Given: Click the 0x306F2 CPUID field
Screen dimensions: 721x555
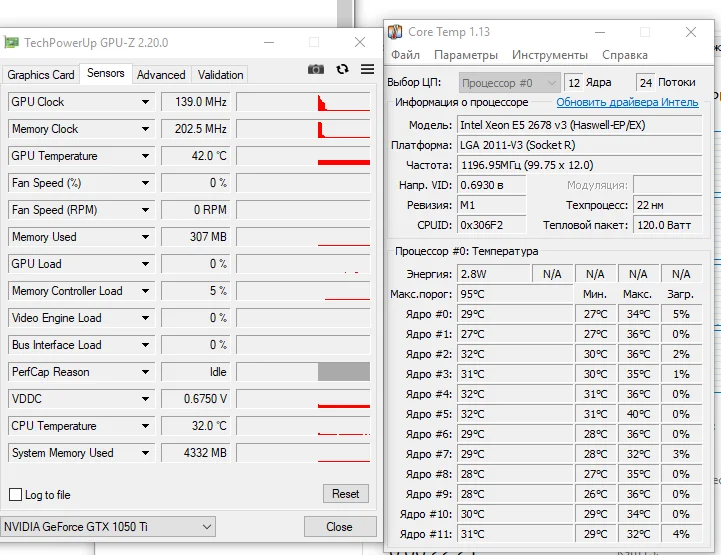Looking at the screenshot, I should [x=492, y=225].
